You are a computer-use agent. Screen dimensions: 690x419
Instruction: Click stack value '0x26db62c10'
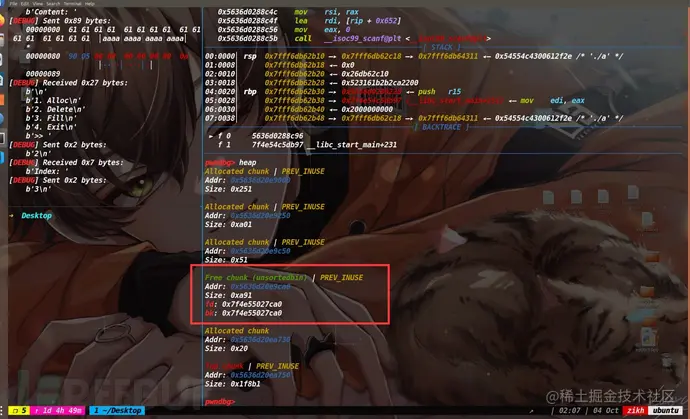pyautogui.click(x=365, y=74)
